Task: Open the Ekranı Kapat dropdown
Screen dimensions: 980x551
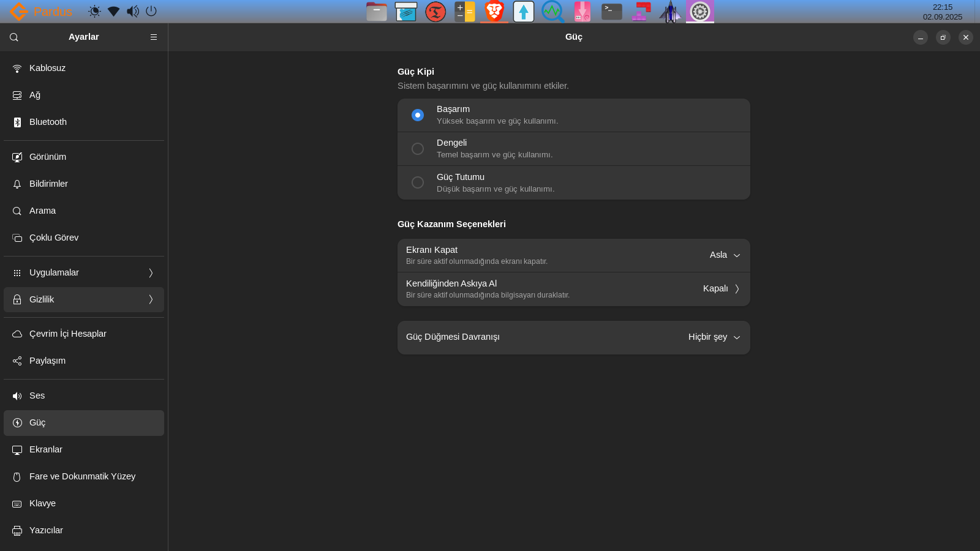Action: coord(725,255)
